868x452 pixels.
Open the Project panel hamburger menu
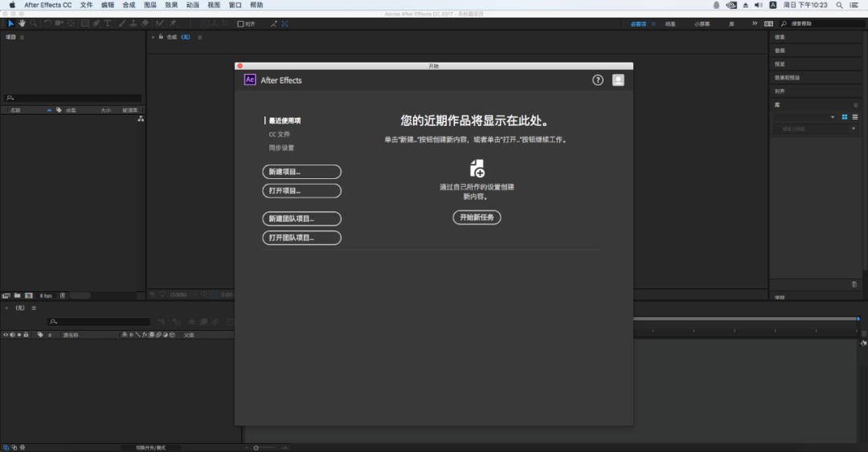click(23, 37)
